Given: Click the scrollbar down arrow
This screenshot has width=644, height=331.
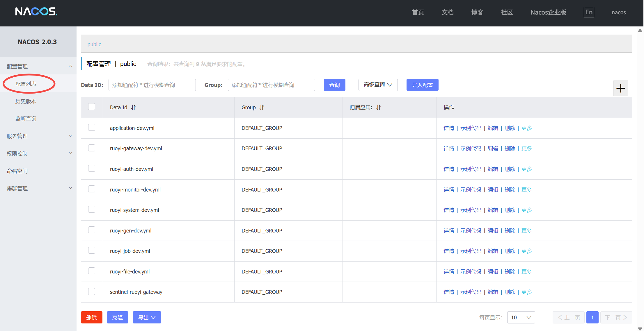Looking at the screenshot, I should coord(640,329).
